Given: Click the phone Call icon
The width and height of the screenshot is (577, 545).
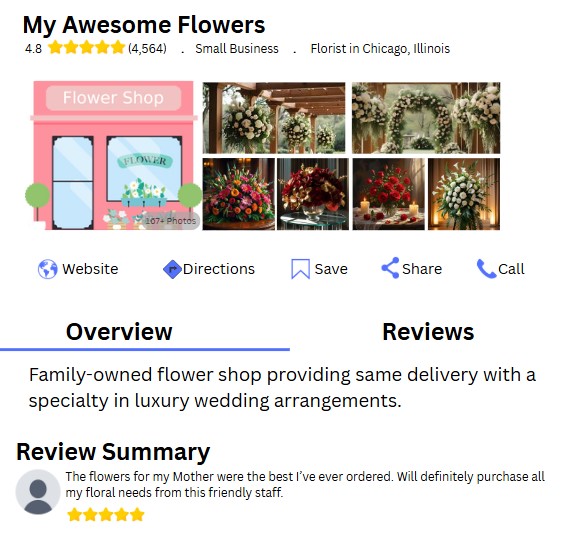Looking at the screenshot, I should click(x=486, y=269).
